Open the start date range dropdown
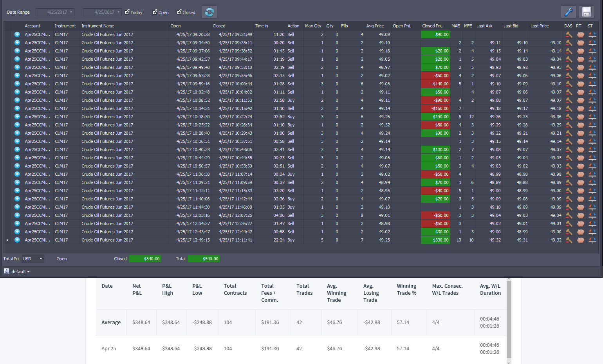Image resolution: width=603 pixels, height=364 pixels. [71, 12]
